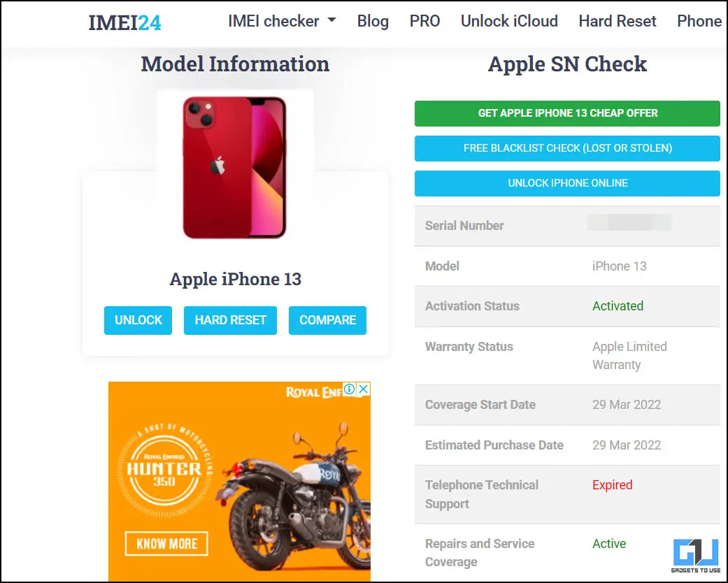Click the IMEI checker dropdown caret arrow
728x583 pixels.
tap(331, 20)
